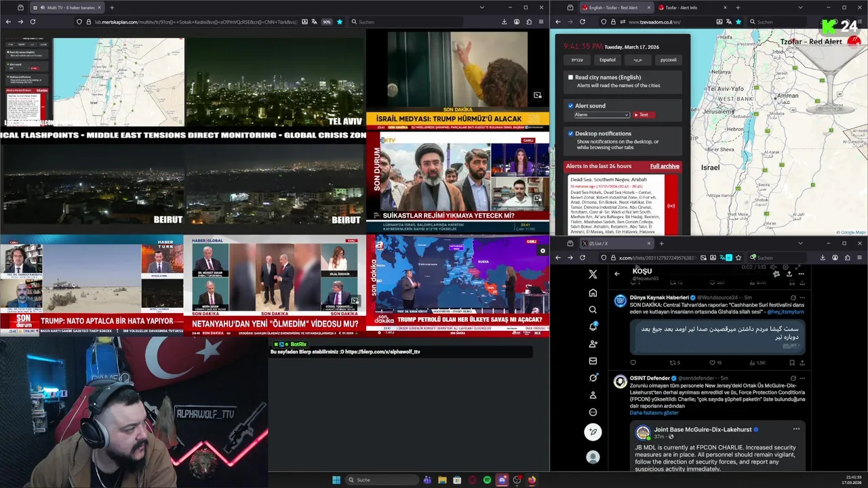Enable Read city names (English) checkbox
868x488 pixels.
tap(571, 77)
